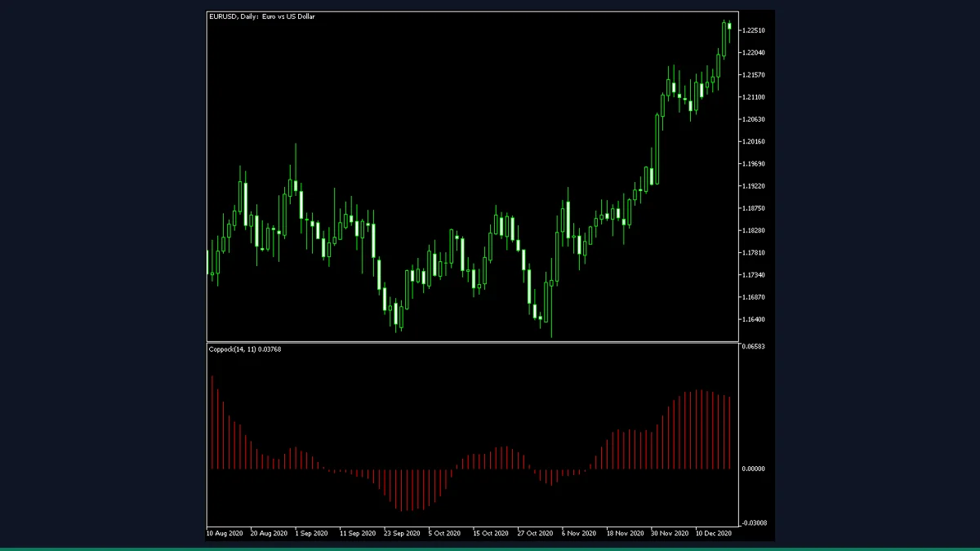The width and height of the screenshot is (980, 551).
Task: Click the 1 Sep 2020 date label
Action: (311, 533)
